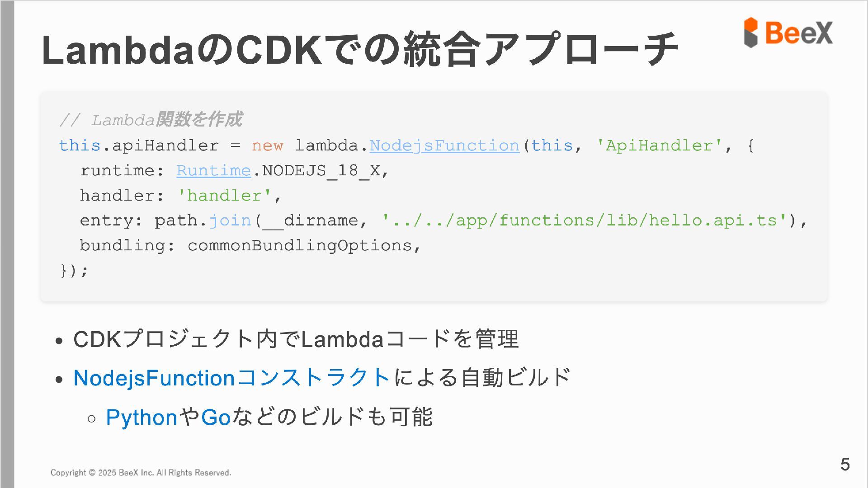Click slide page number 5
This screenshot has height=488, width=868.
click(x=845, y=465)
